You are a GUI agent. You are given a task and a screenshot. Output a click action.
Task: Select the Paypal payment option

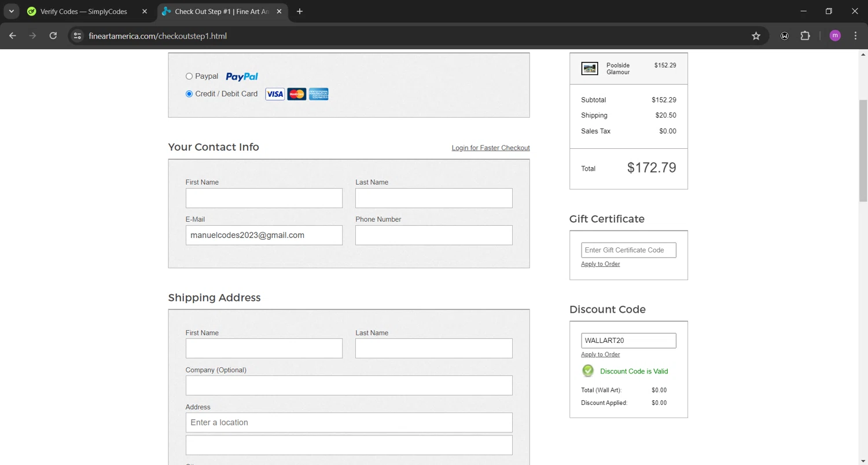coord(189,76)
